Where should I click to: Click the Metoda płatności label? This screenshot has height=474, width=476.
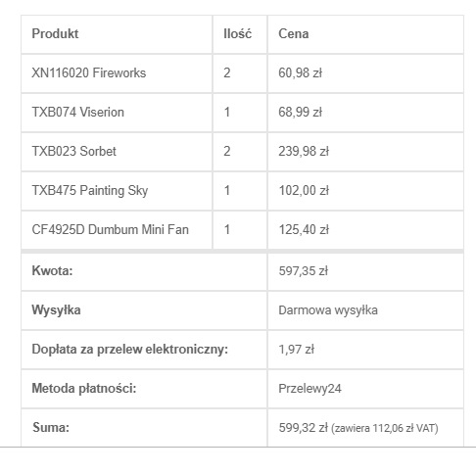(84, 389)
